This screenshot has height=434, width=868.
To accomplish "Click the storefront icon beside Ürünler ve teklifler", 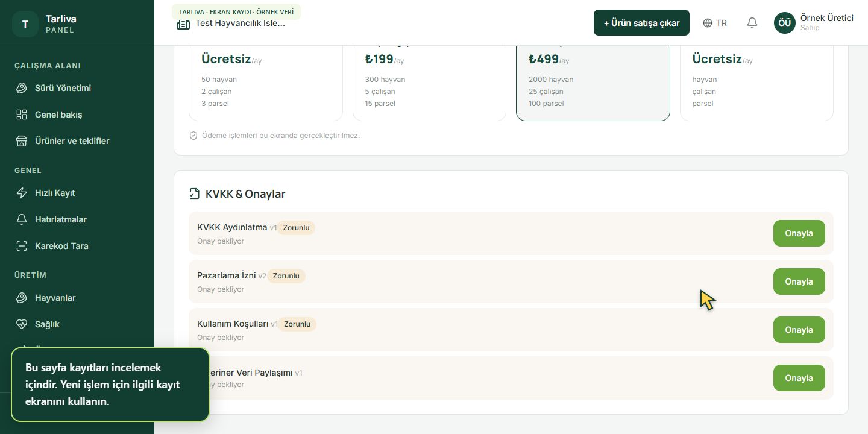I will (22, 141).
